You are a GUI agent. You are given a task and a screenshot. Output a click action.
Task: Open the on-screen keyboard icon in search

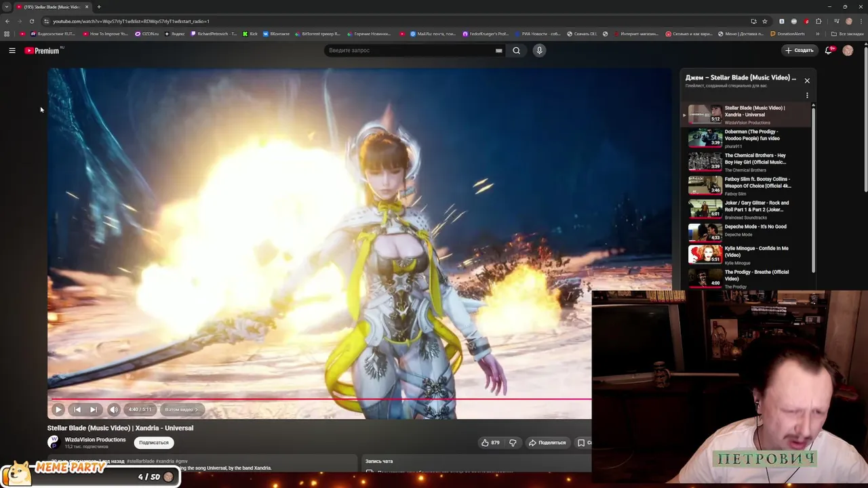coord(499,50)
